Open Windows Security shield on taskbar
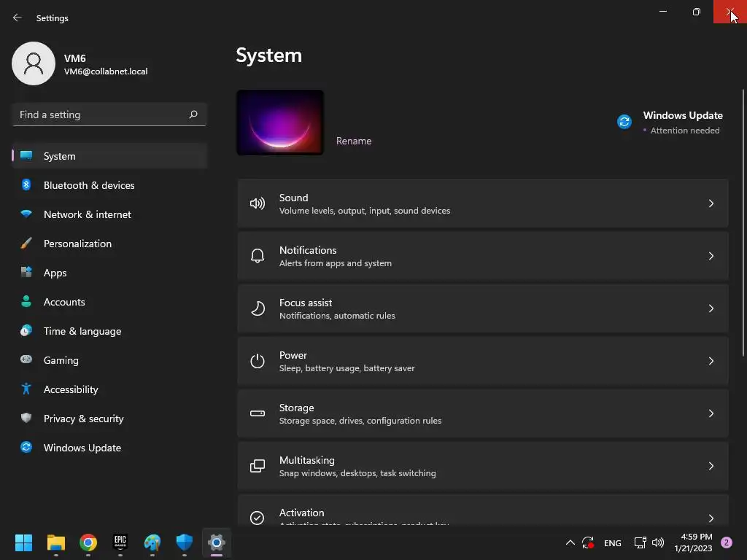 [185, 542]
